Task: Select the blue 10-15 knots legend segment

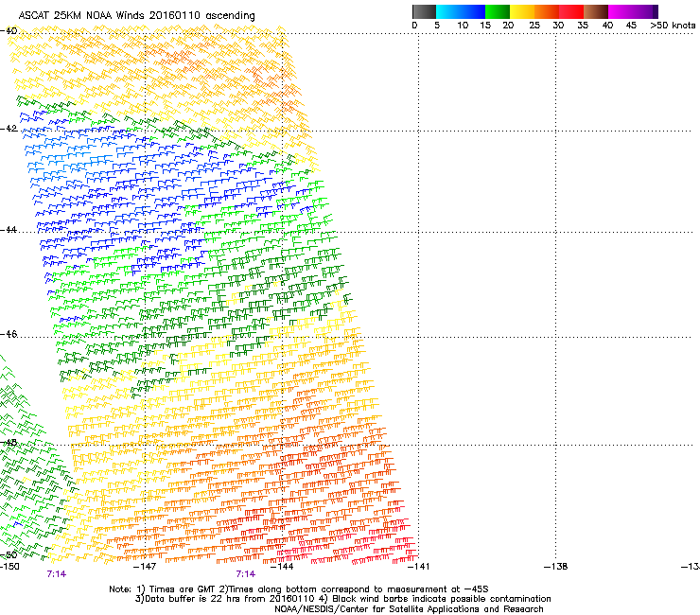Action: click(x=473, y=11)
